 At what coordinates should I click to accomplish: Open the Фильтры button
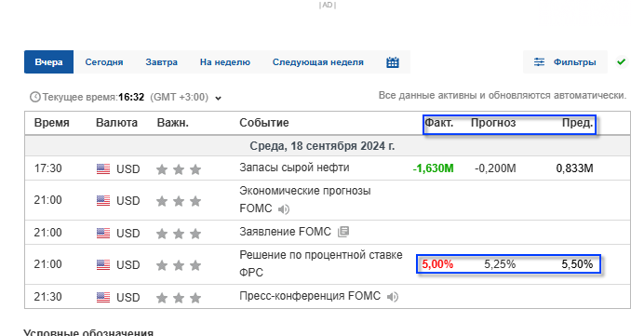(565, 62)
